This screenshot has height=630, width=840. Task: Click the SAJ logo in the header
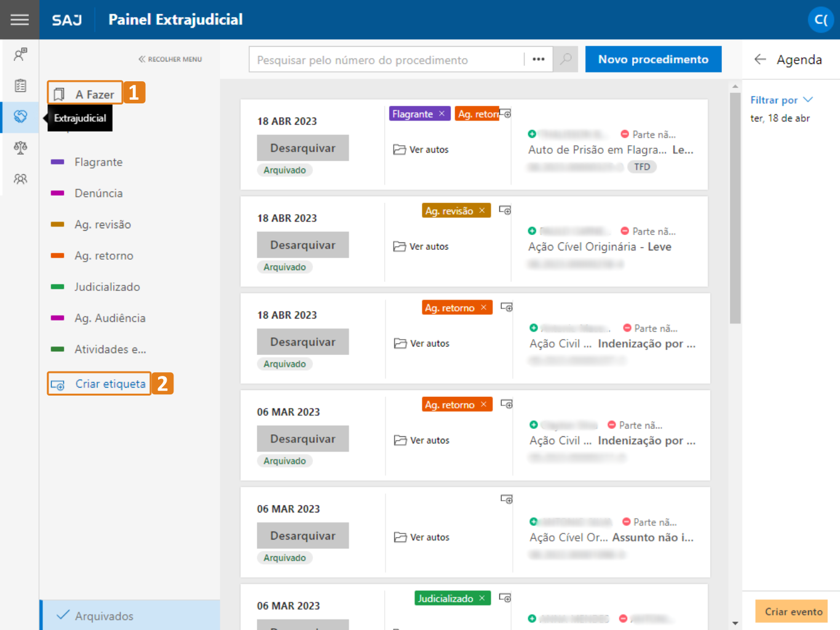pyautogui.click(x=67, y=20)
